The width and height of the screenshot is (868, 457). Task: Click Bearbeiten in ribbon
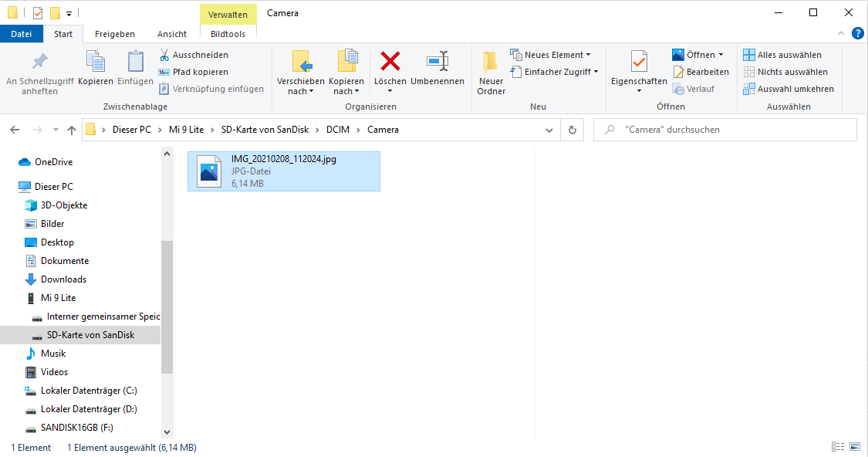701,72
